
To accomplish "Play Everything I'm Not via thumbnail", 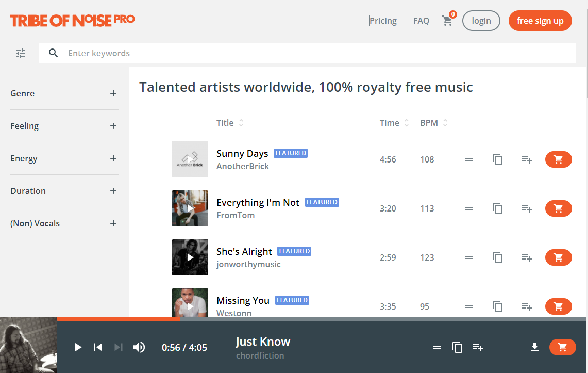I will pyautogui.click(x=190, y=208).
